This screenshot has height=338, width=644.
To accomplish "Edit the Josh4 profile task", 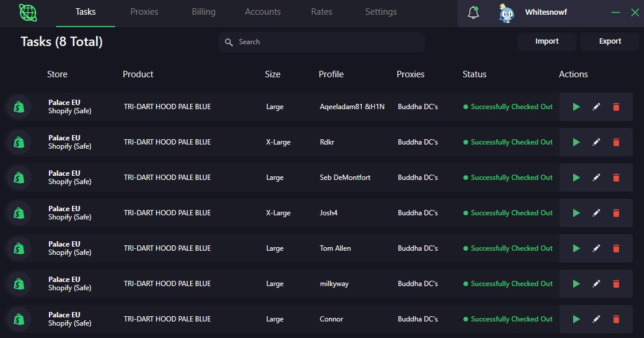I will 596,213.
